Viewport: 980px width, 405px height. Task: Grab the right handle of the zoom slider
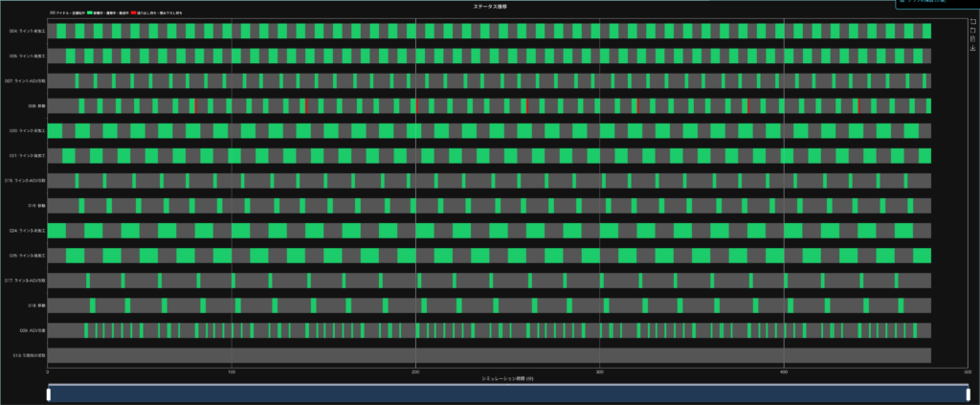[x=969, y=394]
